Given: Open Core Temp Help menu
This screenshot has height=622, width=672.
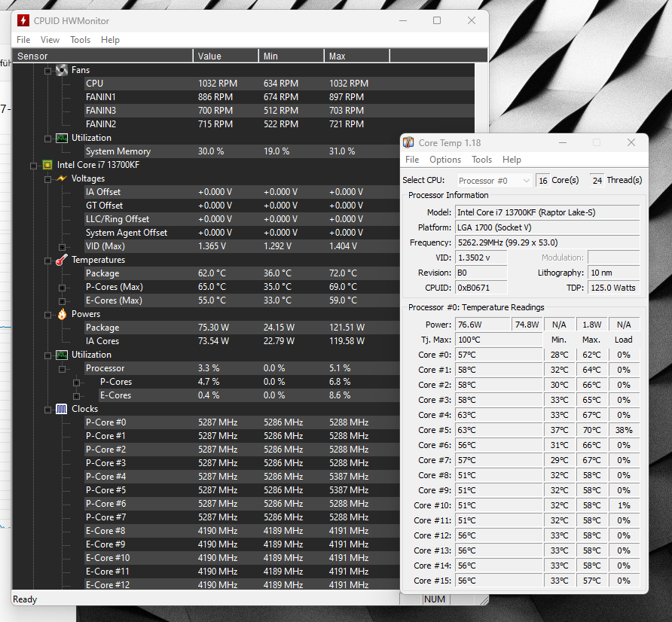Looking at the screenshot, I should click(x=512, y=160).
